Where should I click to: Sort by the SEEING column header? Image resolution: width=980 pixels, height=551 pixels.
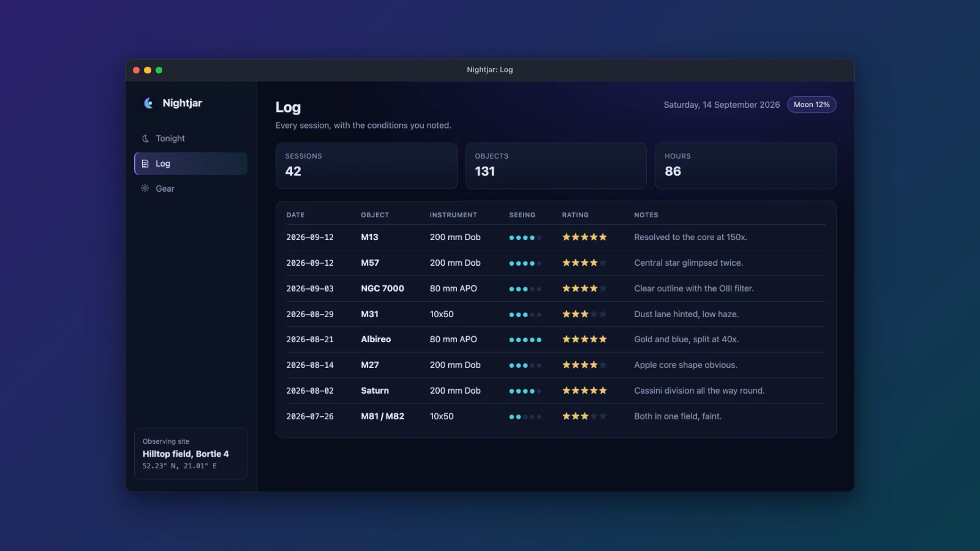coord(522,215)
